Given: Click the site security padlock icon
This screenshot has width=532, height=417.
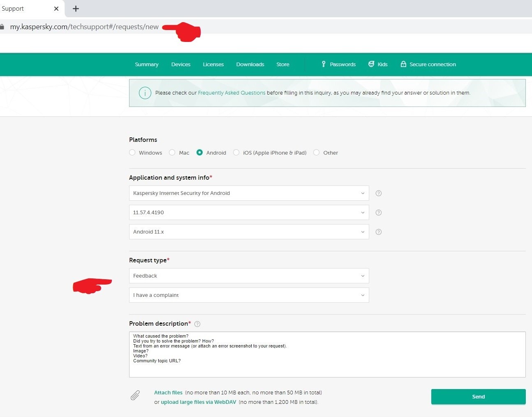Looking at the screenshot, I should (x=2, y=27).
